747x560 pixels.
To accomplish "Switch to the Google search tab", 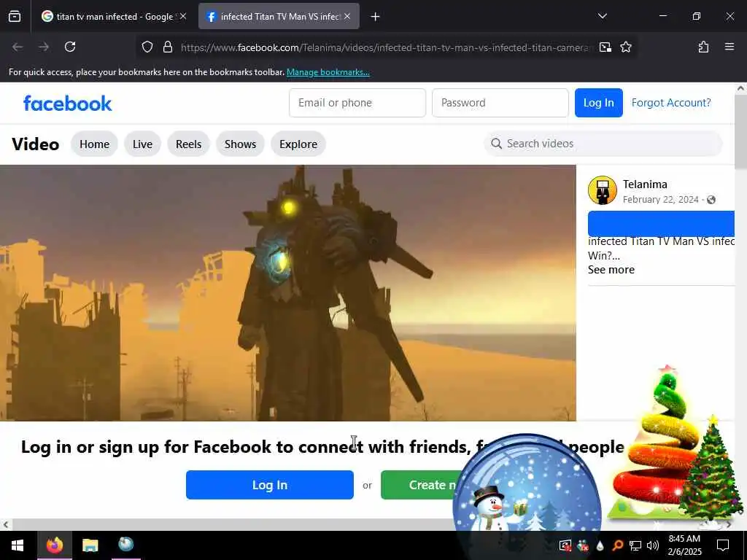I will 114,16.
